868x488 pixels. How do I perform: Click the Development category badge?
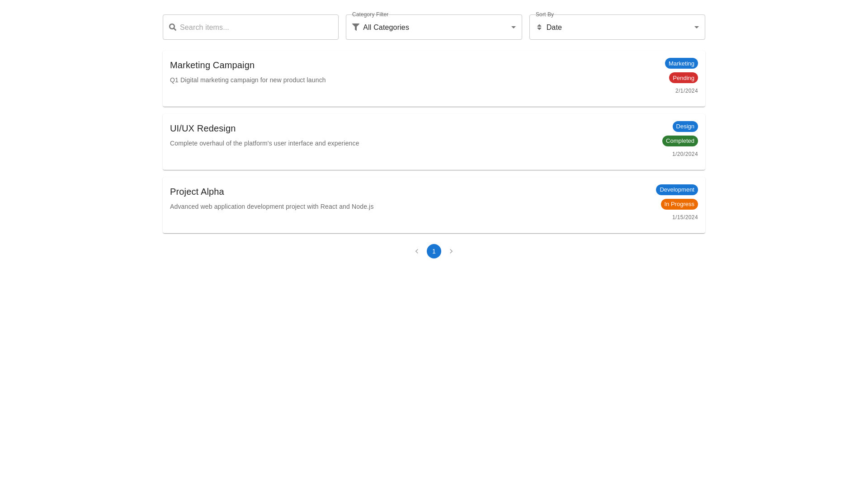(x=676, y=189)
